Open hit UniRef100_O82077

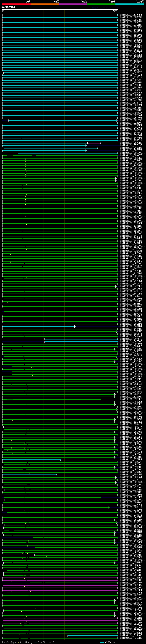point(131,151)
